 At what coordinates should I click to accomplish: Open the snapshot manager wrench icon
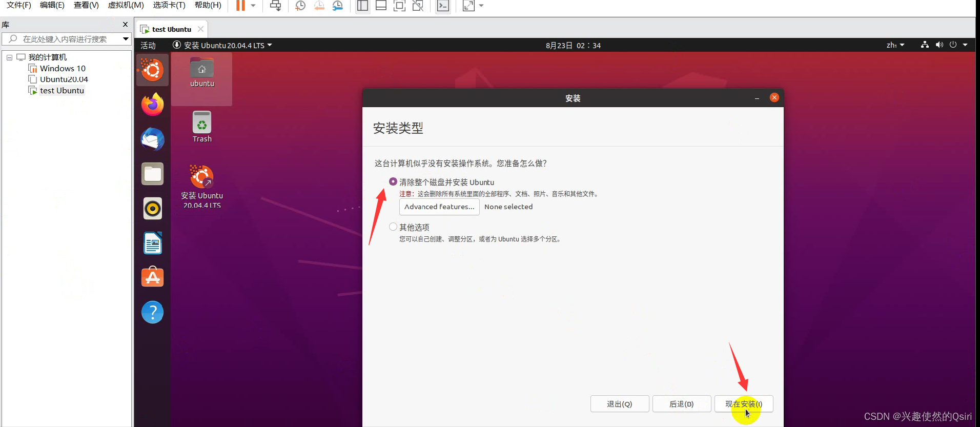[x=337, y=6]
